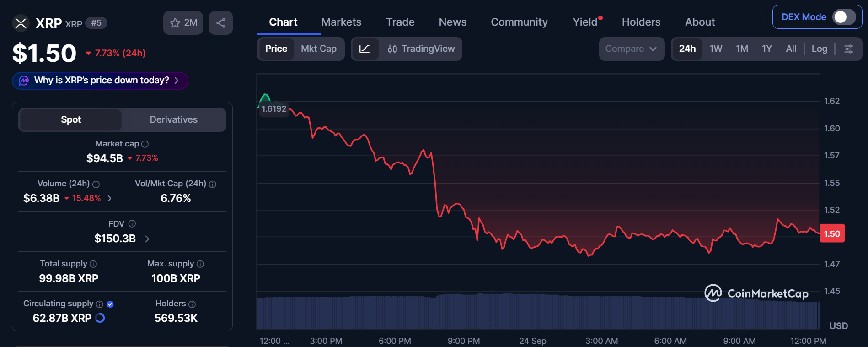
Task: Open the Community tab
Action: (519, 22)
